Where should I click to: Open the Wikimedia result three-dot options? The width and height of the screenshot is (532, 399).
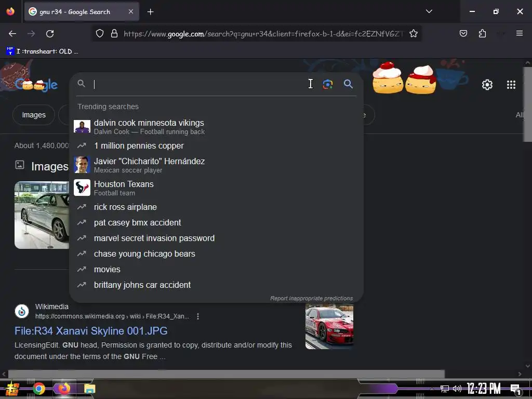(x=198, y=316)
